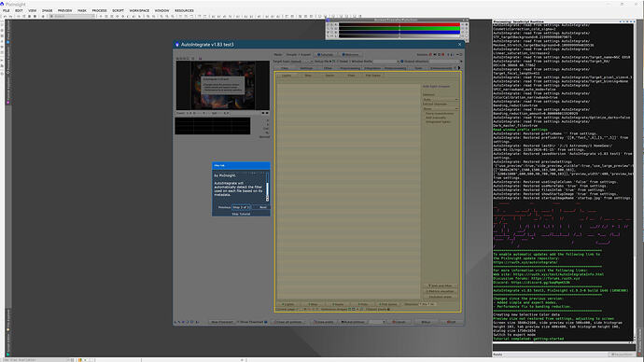644x362 pixels.
Task: Open the Window Prefix dropdown
Action: pyautogui.click(x=386, y=62)
